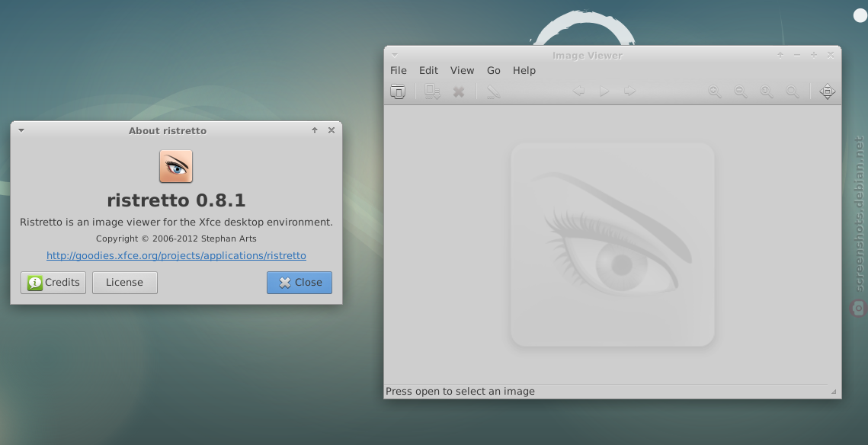Close the Image Viewer window
The width and height of the screenshot is (868, 445).
click(x=831, y=55)
